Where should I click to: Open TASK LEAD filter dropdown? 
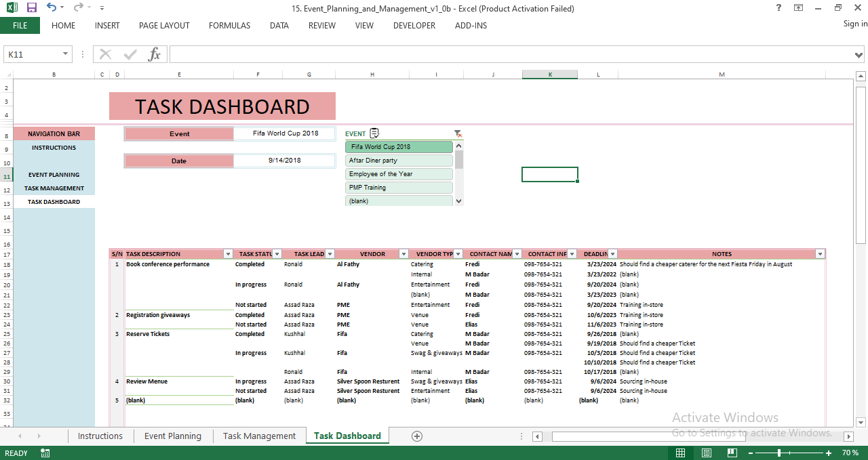[330, 254]
